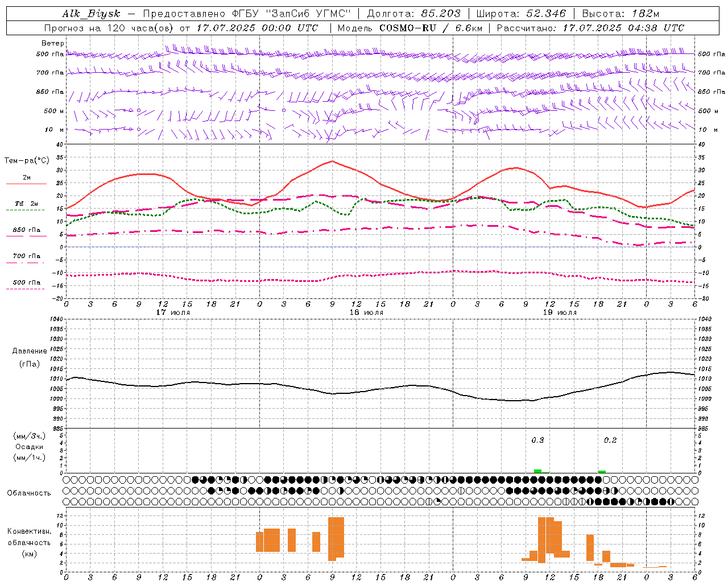
Task: Select the Облачность cloud cover label
Action: 29,493
